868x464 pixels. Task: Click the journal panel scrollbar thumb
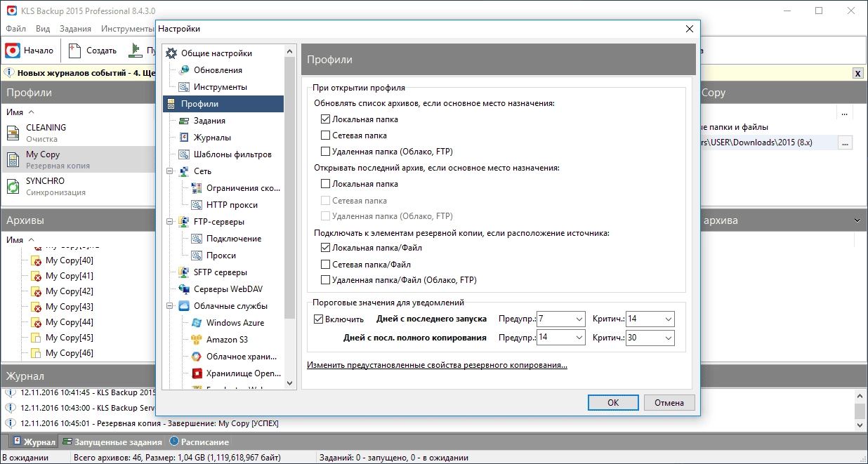point(860,411)
